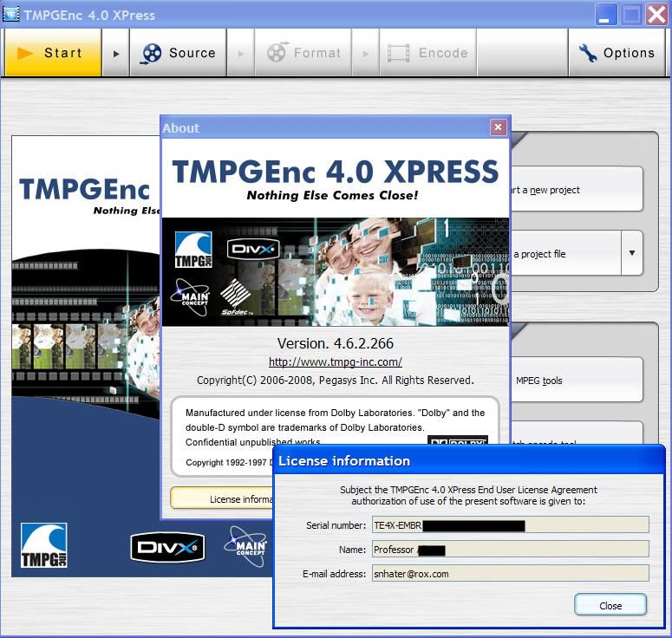Open MPEG tools
The image size is (672, 638).
click(577, 380)
